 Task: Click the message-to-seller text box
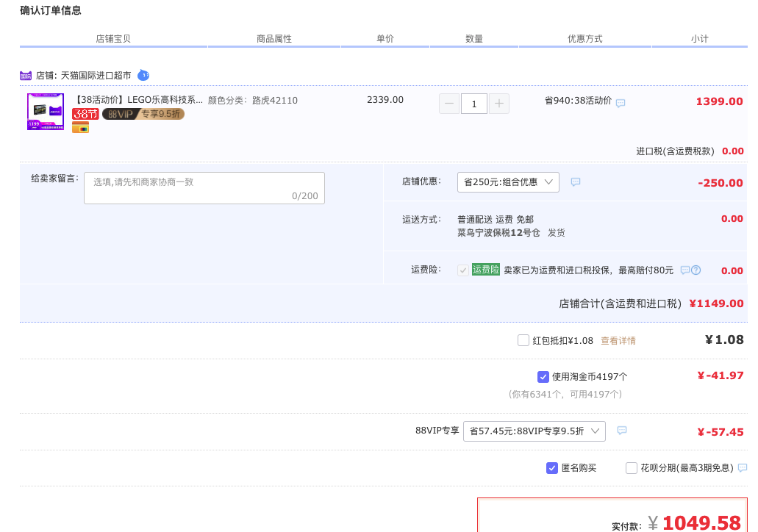[x=204, y=188]
